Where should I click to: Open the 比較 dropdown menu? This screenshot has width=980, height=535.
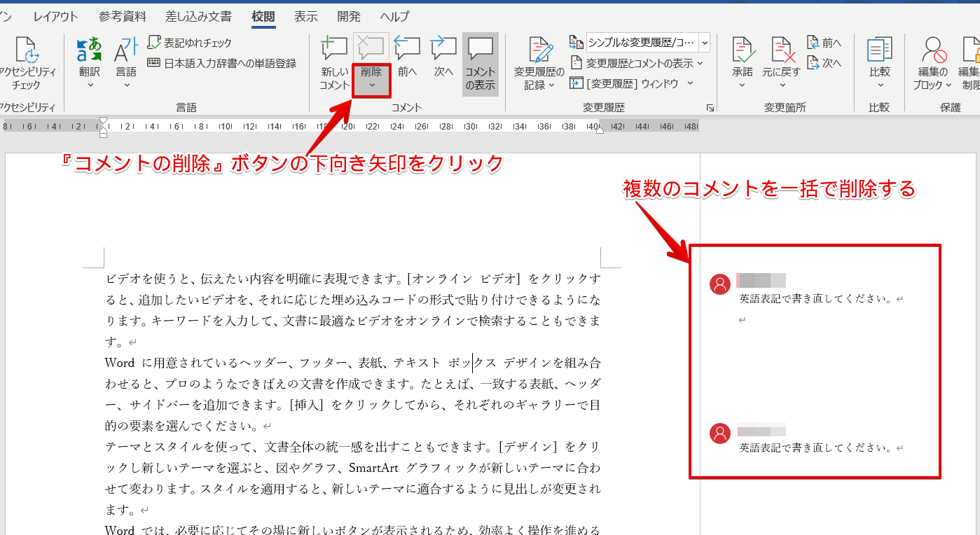click(x=880, y=63)
